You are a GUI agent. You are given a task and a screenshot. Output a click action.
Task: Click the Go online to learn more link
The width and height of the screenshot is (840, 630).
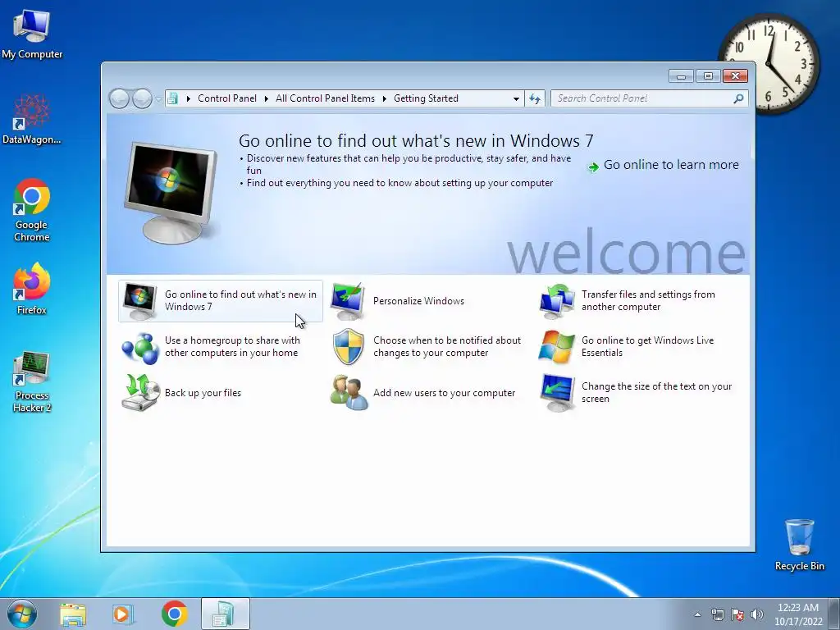pos(671,165)
